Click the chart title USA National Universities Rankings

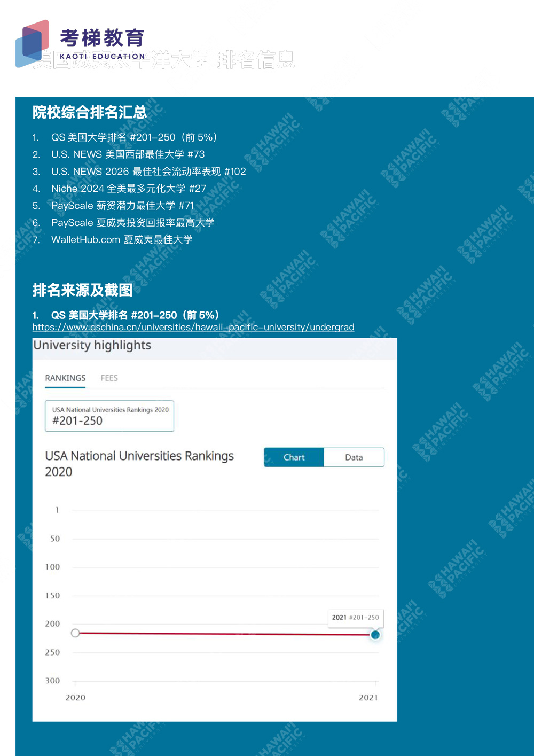(x=139, y=456)
